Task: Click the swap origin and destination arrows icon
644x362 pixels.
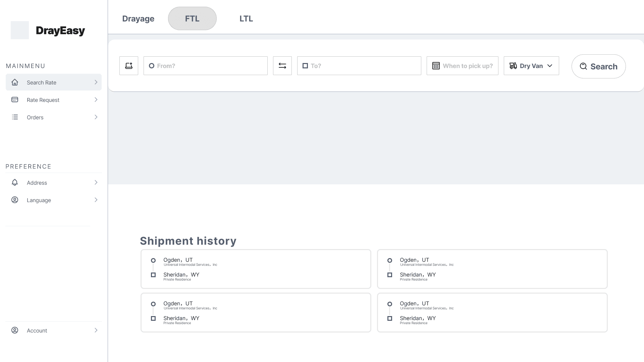Action: point(282,66)
